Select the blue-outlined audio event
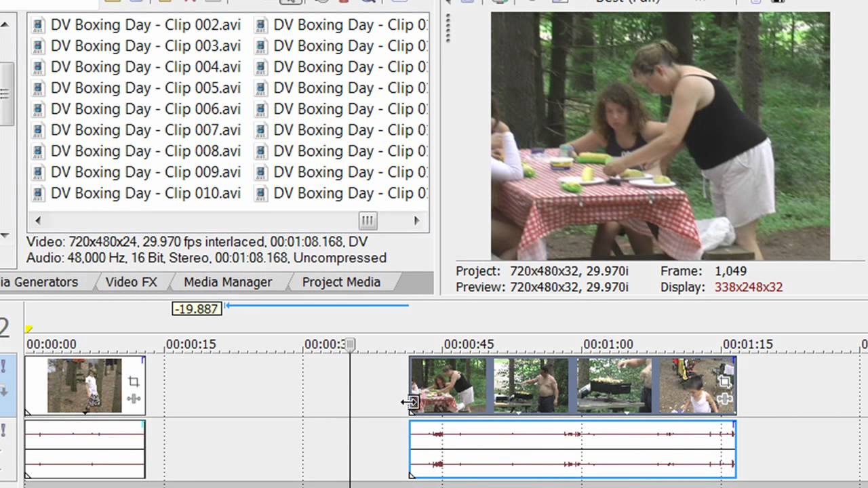The height and width of the screenshot is (488, 868). click(573, 449)
